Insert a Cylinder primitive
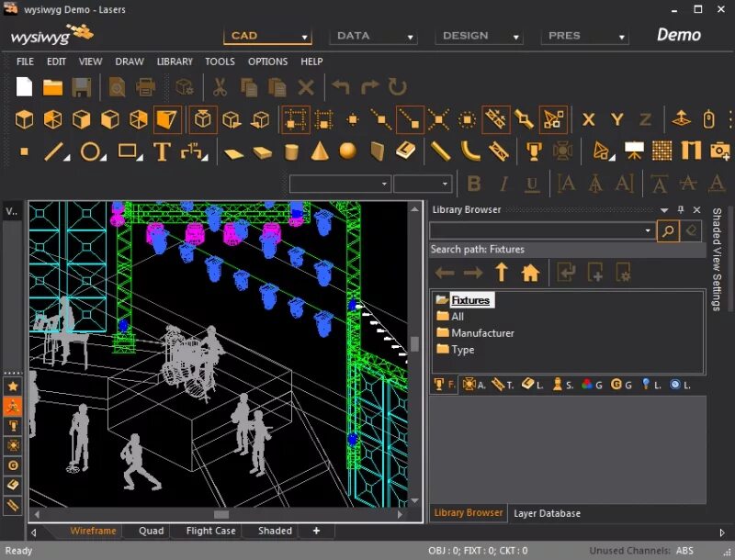This screenshot has height=560, width=735. [291, 152]
